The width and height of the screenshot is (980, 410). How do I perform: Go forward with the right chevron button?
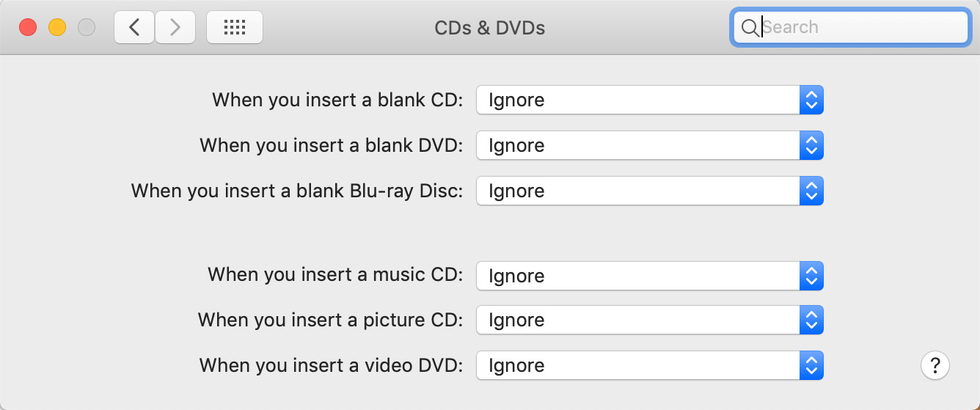[x=175, y=27]
